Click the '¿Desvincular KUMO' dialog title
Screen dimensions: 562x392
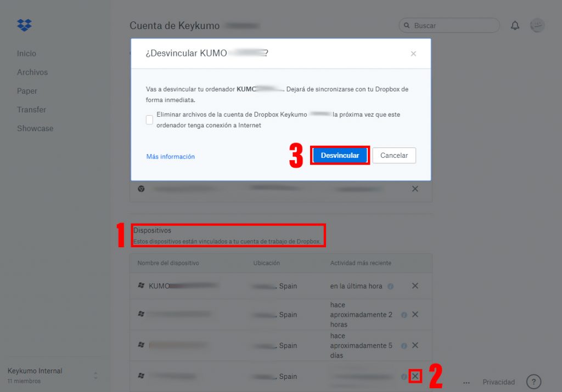point(207,53)
